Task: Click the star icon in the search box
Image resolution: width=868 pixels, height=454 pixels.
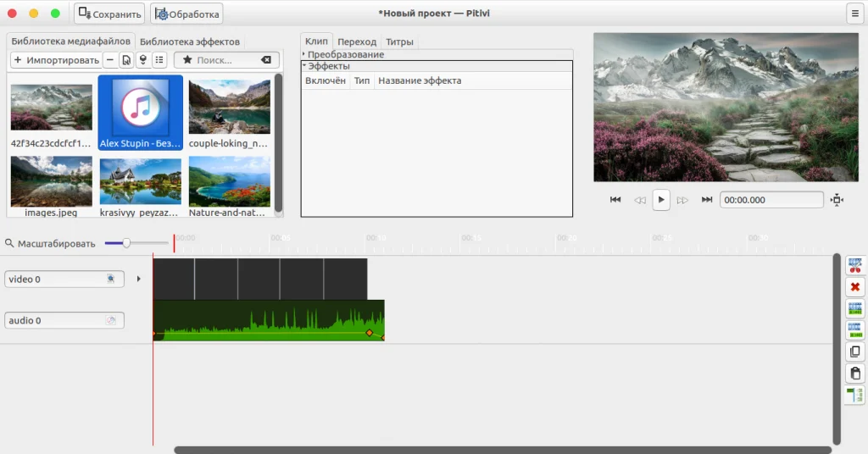Action: (187, 60)
